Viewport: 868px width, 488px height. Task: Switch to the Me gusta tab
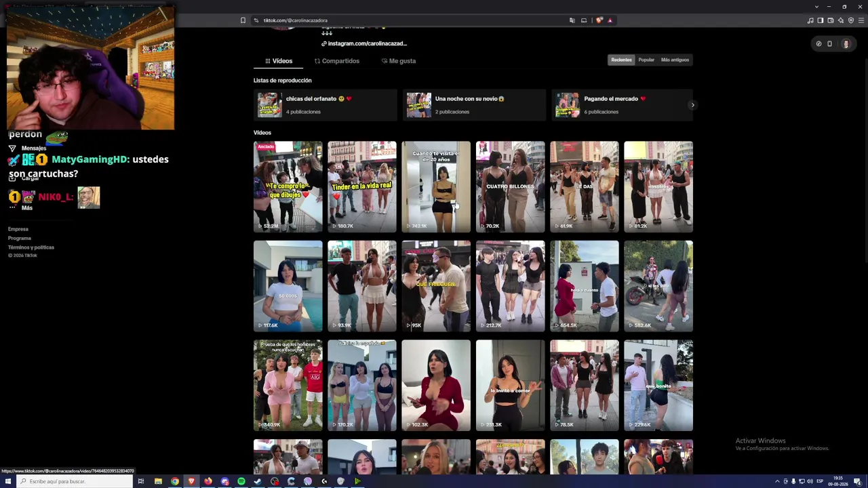(x=399, y=61)
